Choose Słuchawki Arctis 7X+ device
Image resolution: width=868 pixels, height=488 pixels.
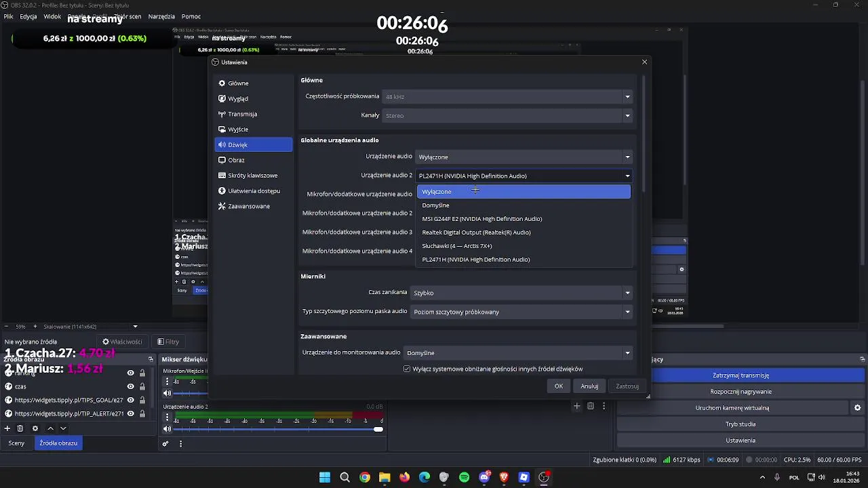[524, 246]
